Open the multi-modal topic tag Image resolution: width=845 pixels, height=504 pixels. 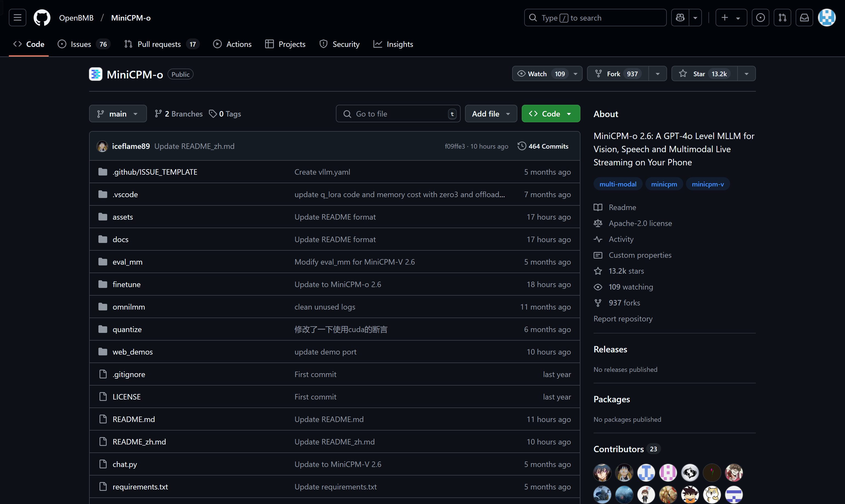click(618, 184)
